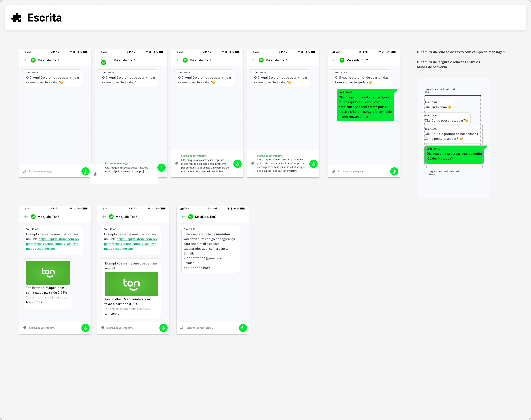
Task: Click the heading "Dinâmica de largura e relações entre os balões de conversa"
Action: (448, 64)
